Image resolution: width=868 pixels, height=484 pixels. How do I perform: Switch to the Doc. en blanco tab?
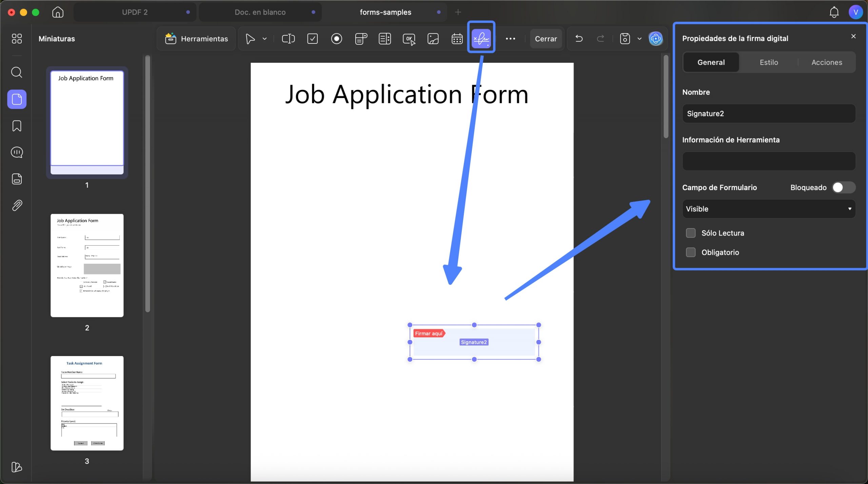[x=260, y=12]
